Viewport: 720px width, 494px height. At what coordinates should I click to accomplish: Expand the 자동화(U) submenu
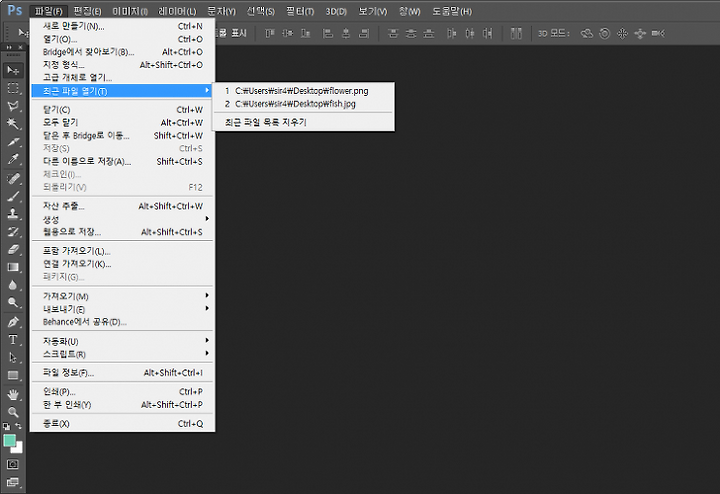click(x=122, y=341)
